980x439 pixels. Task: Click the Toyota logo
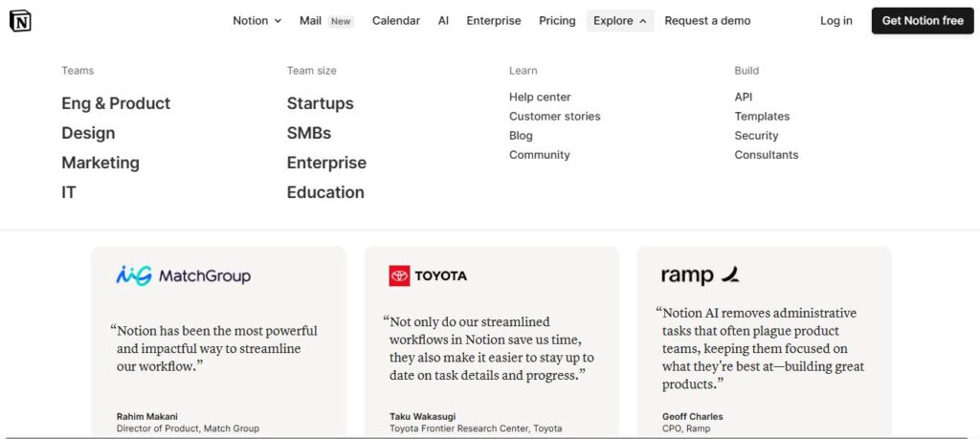[428, 275]
